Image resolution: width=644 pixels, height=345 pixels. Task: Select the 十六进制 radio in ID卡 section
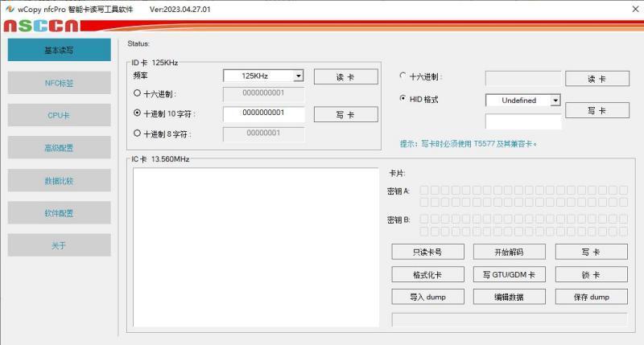coord(137,94)
